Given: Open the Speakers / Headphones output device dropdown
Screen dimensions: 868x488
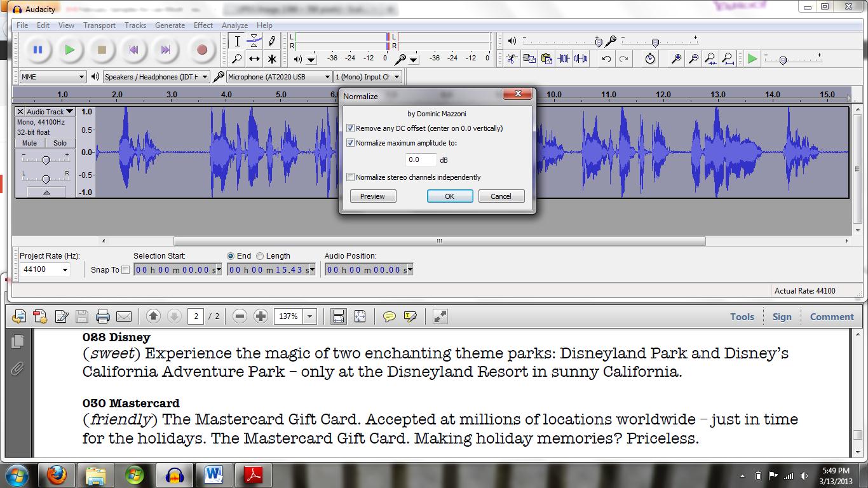Looking at the screenshot, I should [156, 77].
